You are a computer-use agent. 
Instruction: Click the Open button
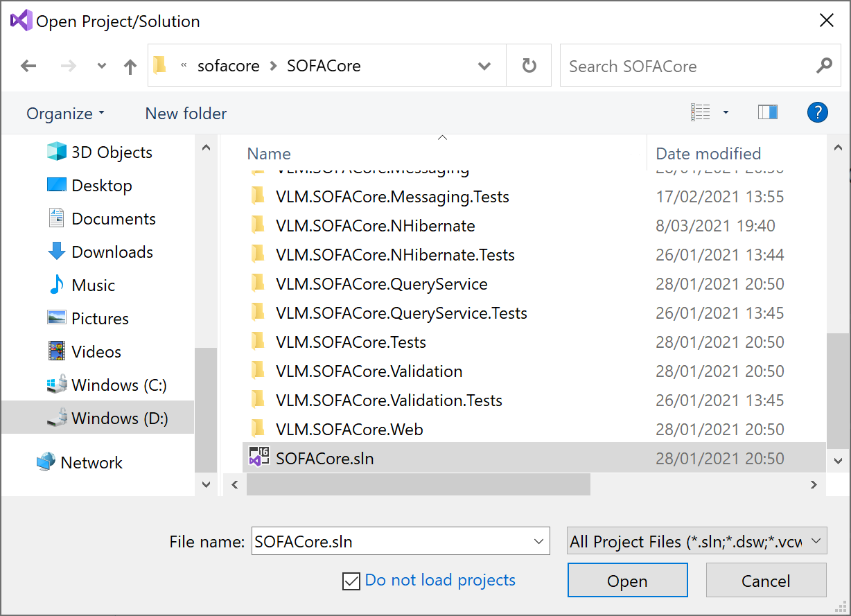[x=627, y=581]
